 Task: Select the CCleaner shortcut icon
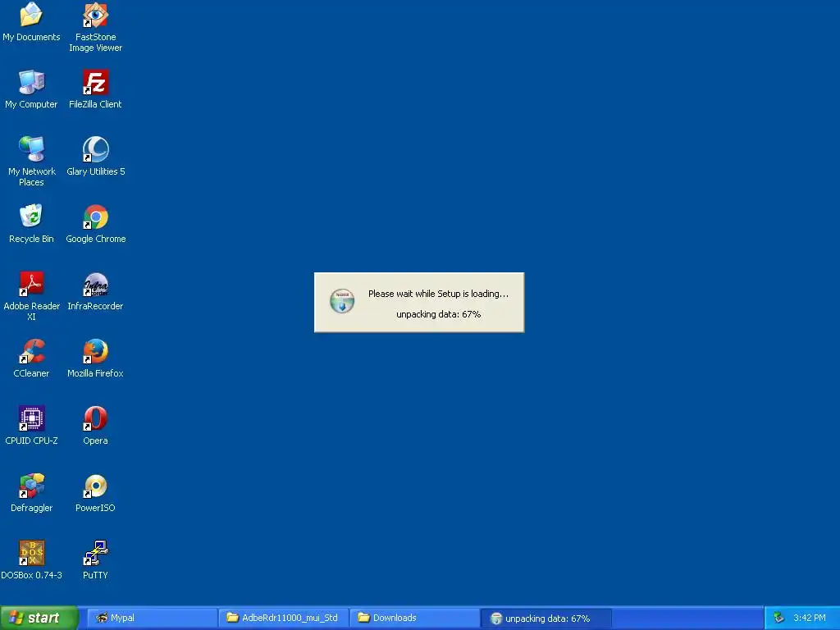[x=31, y=351]
